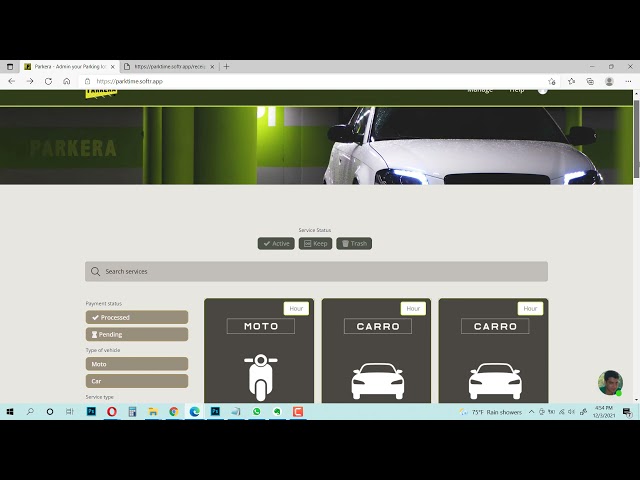
Task: Open the browser tab actions menu
Action: coord(10,67)
